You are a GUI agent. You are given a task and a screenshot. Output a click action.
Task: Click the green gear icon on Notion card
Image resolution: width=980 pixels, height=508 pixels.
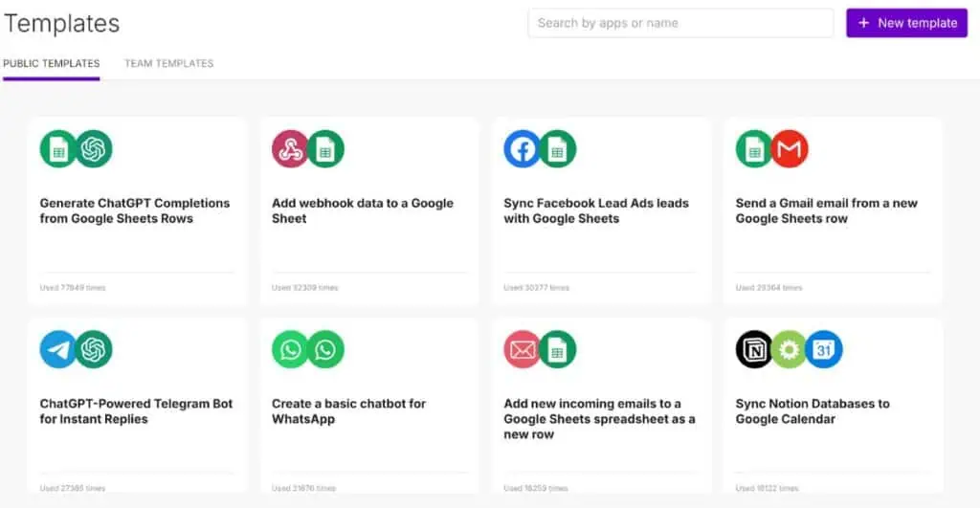click(789, 349)
